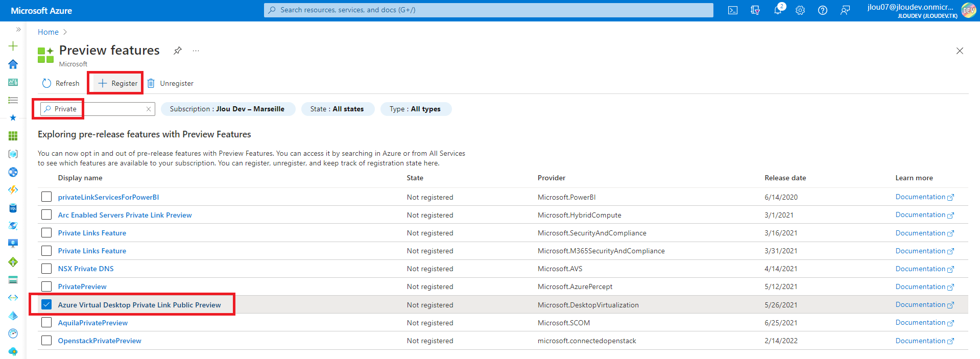
Task: Open the Type All types filter
Action: click(416, 109)
